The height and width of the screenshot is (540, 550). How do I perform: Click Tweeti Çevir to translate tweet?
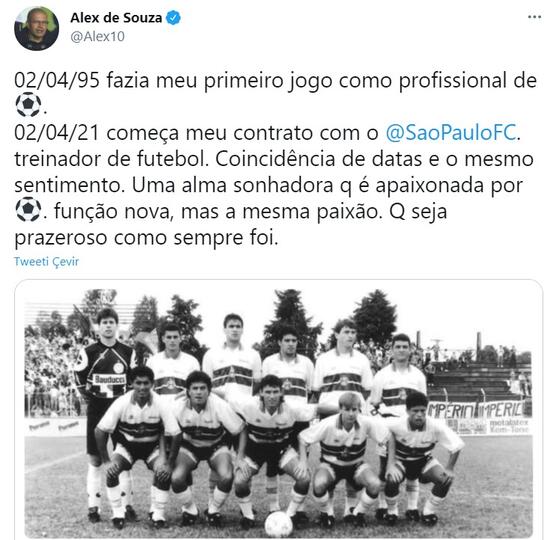click(x=47, y=261)
